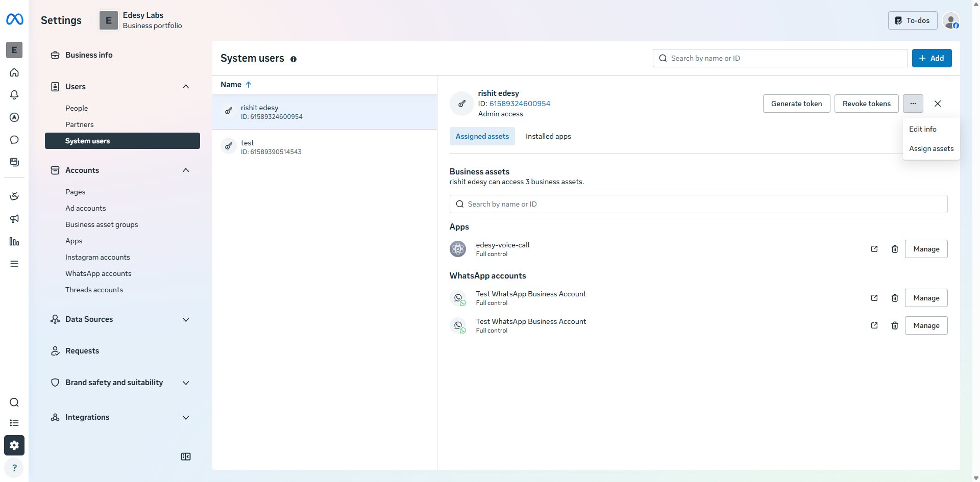This screenshot has width=980, height=482.
Task: Open the more options ellipsis button
Action: pos(913,104)
